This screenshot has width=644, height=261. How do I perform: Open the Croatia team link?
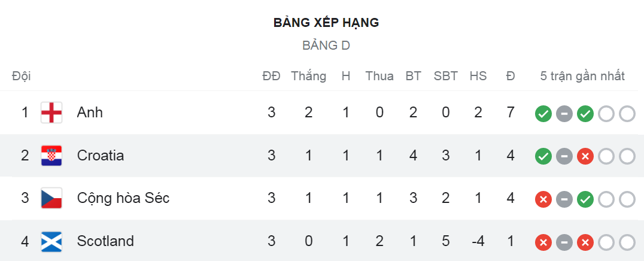[100, 156]
